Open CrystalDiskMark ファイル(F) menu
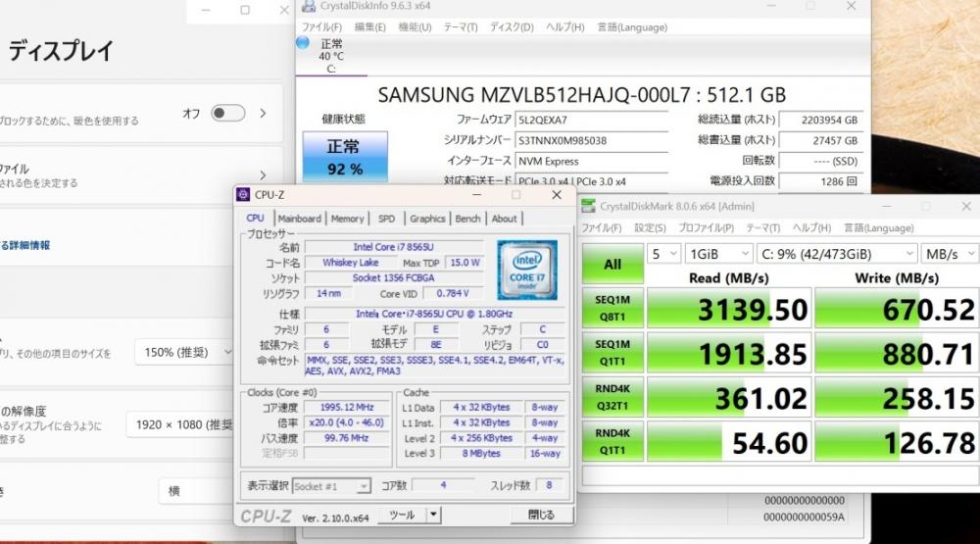 602,227
